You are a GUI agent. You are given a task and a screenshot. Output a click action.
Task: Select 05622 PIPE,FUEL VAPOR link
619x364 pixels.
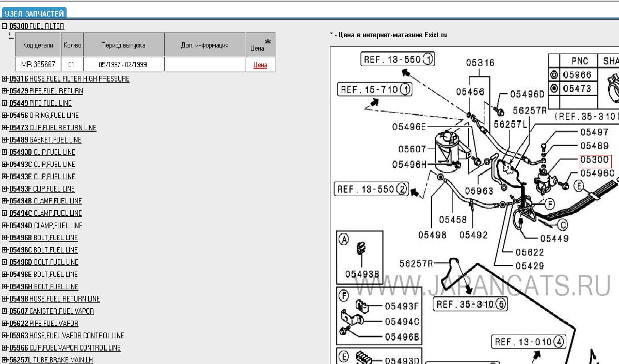click(x=44, y=324)
